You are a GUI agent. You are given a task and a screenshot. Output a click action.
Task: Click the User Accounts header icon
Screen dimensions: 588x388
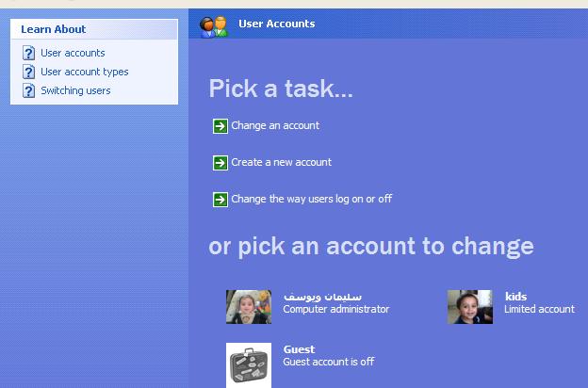[x=214, y=26]
